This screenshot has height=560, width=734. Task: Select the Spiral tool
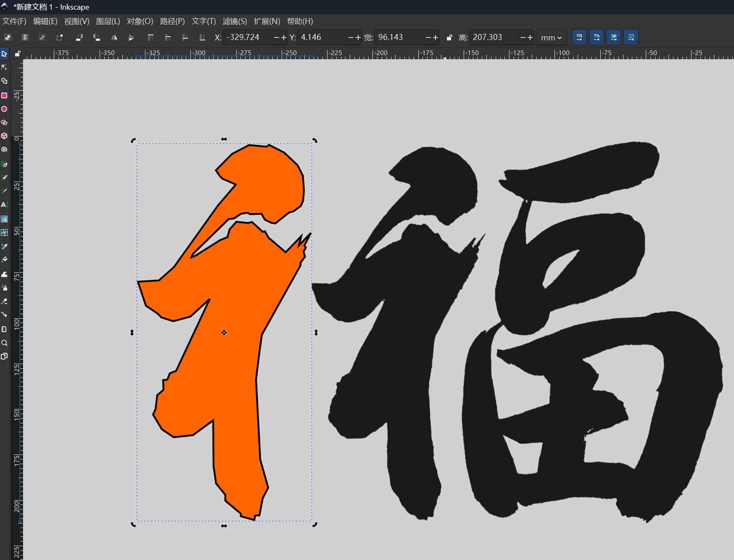4,149
